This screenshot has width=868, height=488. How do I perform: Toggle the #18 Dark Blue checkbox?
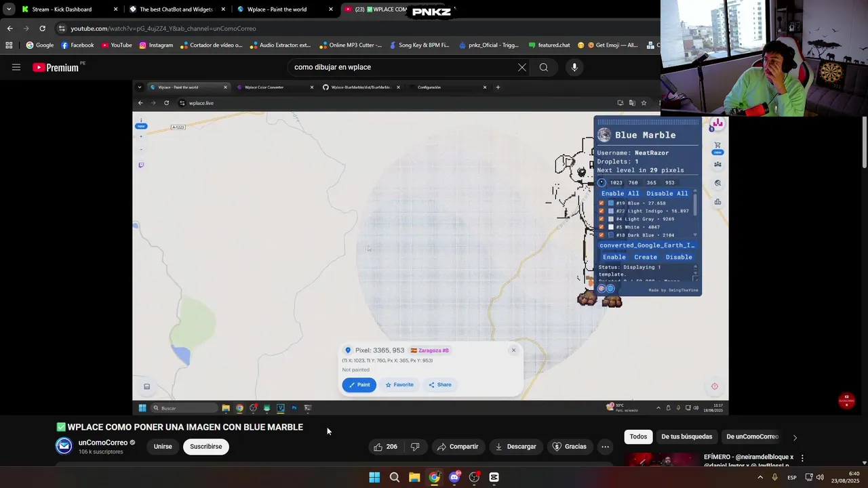point(601,235)
